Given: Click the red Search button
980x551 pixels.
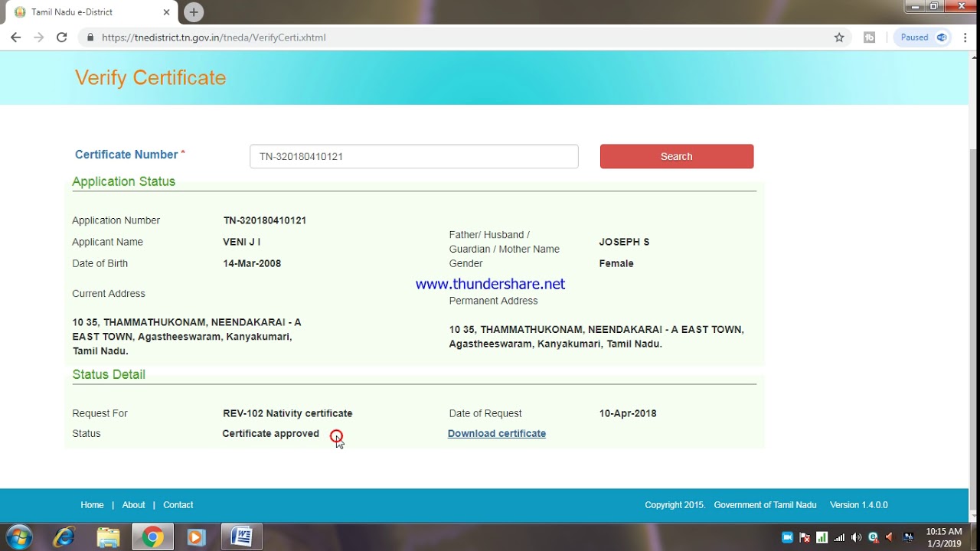Looking at the screenshot, I should pos(677,156).
